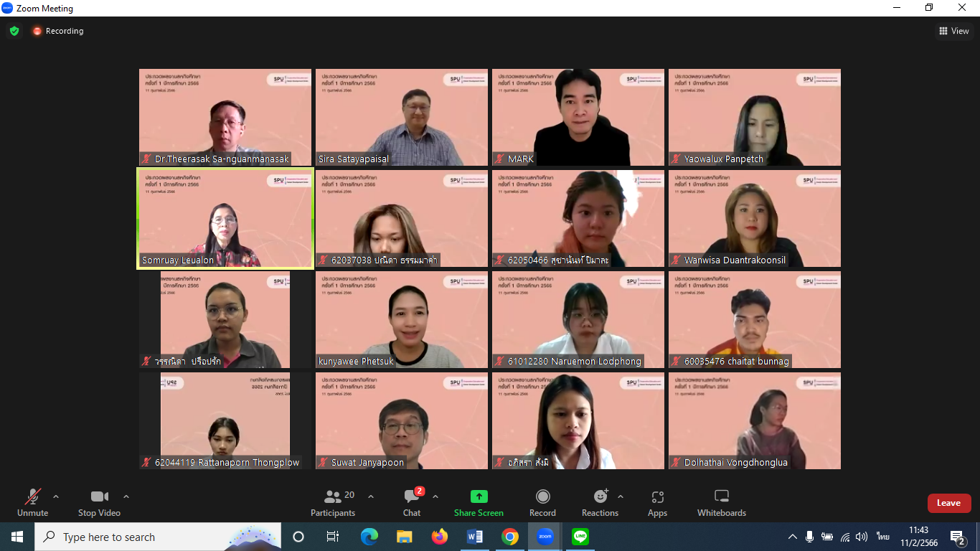Stop Video camera toggle

(x=99, y=502)
